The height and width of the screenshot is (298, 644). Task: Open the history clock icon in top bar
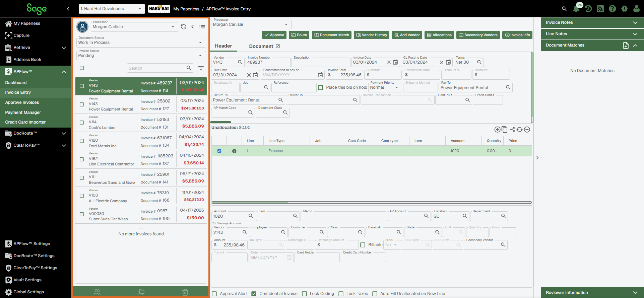click(x=588, y=9)
